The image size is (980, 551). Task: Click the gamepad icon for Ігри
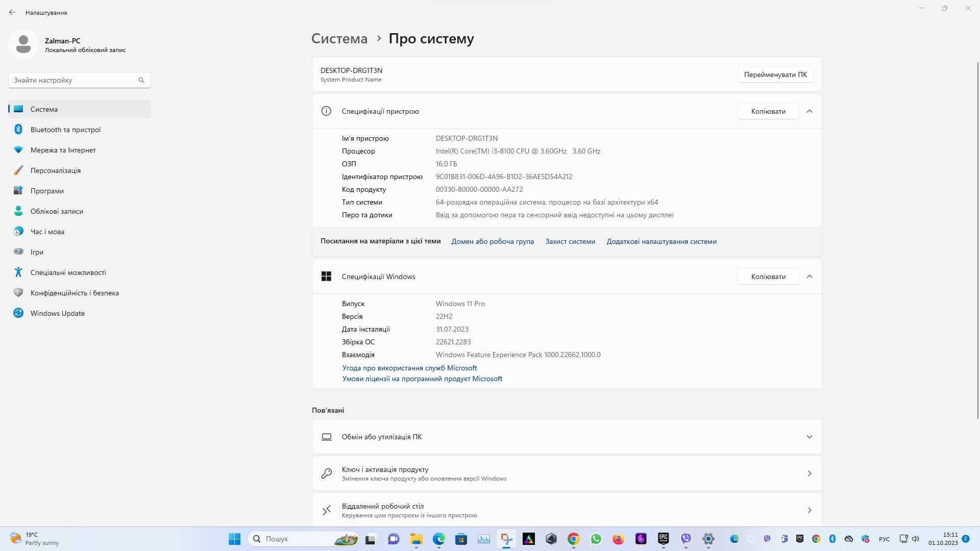coord(18,252)
